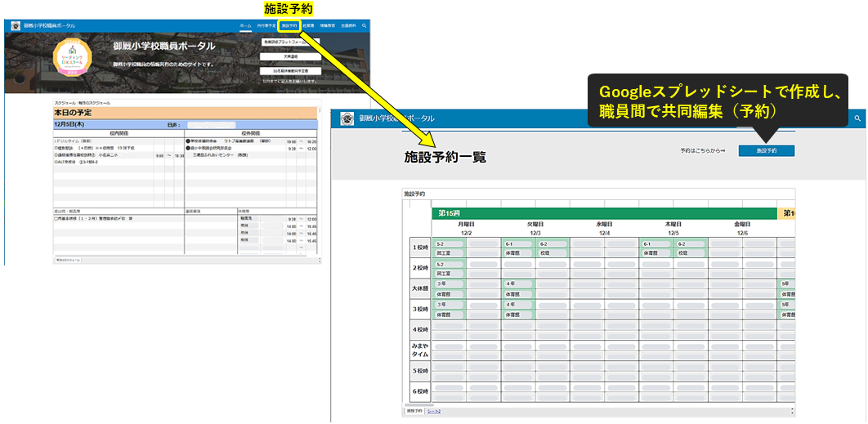Click the search icon in the 施設予約一覧 page header

857,118
